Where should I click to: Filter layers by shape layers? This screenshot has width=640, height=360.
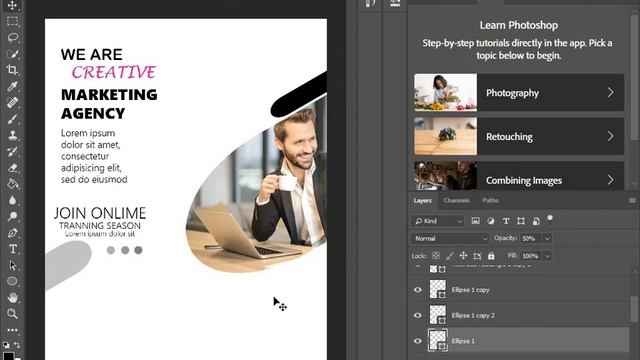pyautogui.click(x=521, y=221)
